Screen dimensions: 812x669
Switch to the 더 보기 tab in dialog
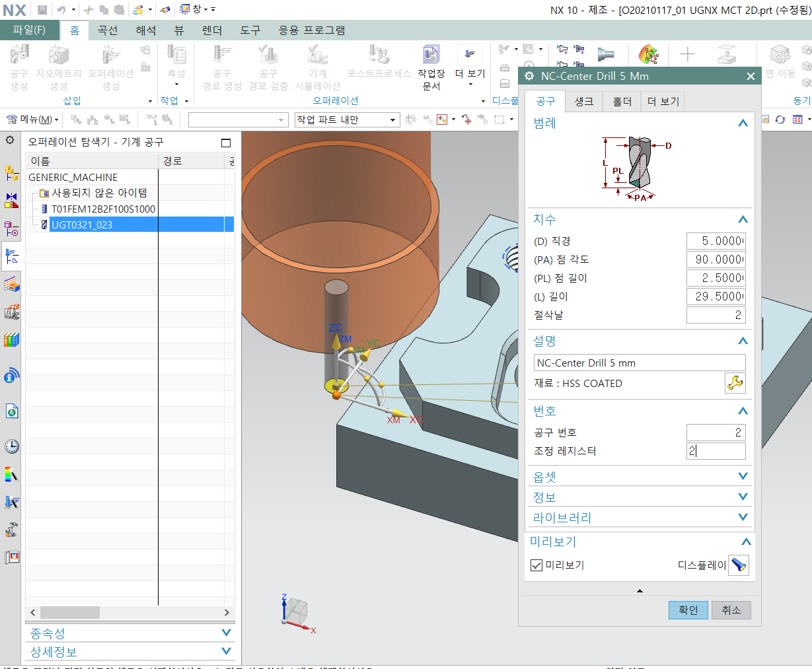point(663,101)
